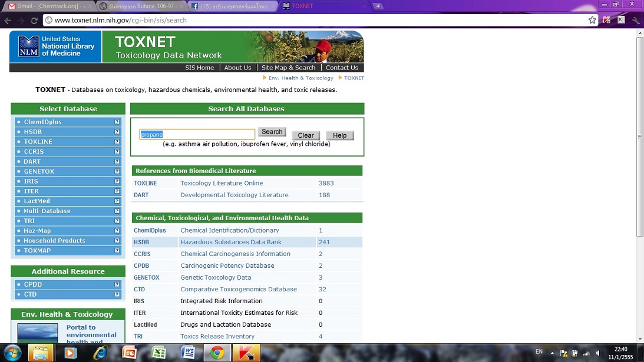Open help icon for TOXLINE database
The width and height of the screenshot is (644, 362).
(117, 142)
